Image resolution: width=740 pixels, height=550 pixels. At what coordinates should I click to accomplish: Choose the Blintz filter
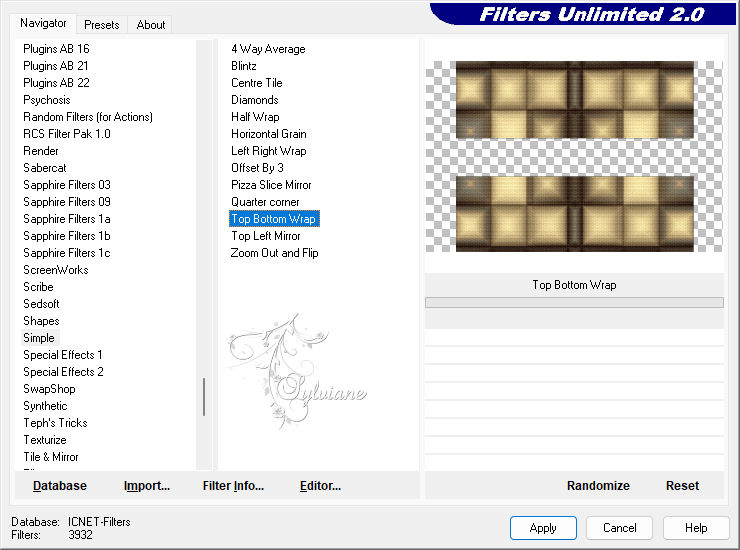coord(244,66)
